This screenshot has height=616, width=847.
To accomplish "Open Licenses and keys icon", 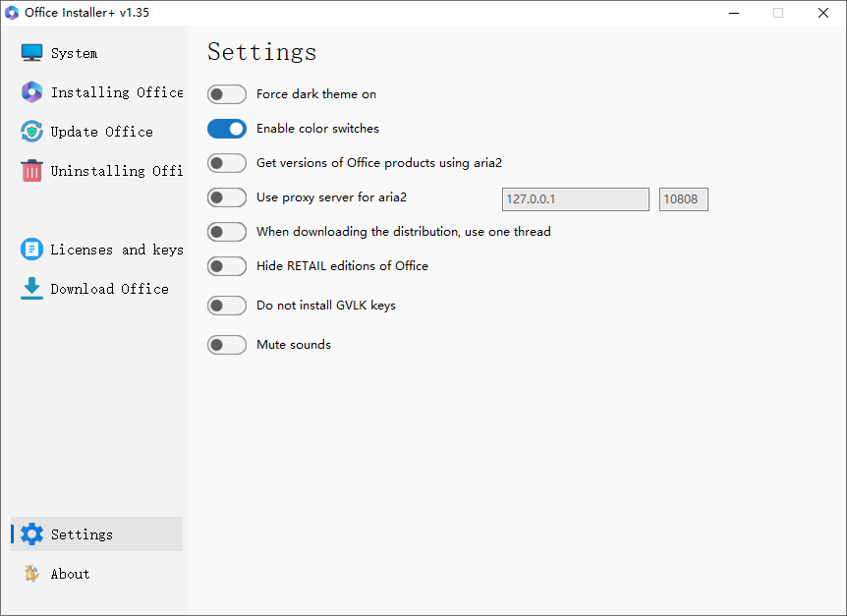I will (x=31, y=250).
